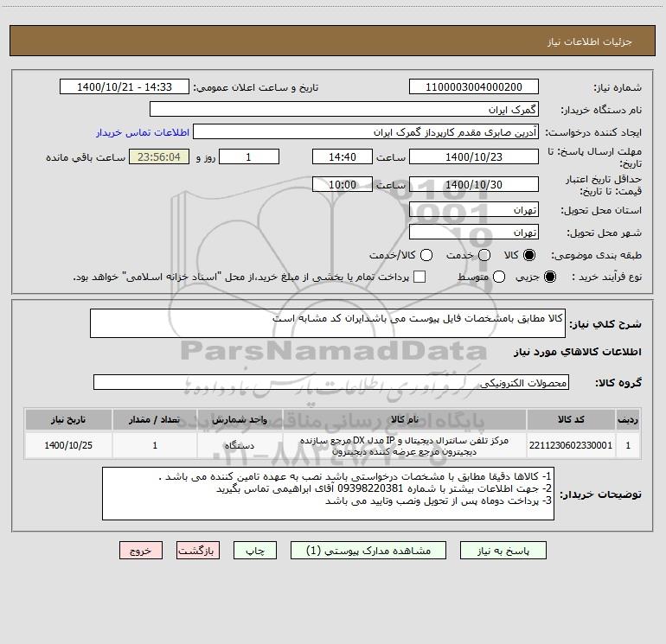The height and width of the screenshot is (644, 666).
Task: Click the request creator field آدرین صابری مقدم
Action: tap(366, 131)
